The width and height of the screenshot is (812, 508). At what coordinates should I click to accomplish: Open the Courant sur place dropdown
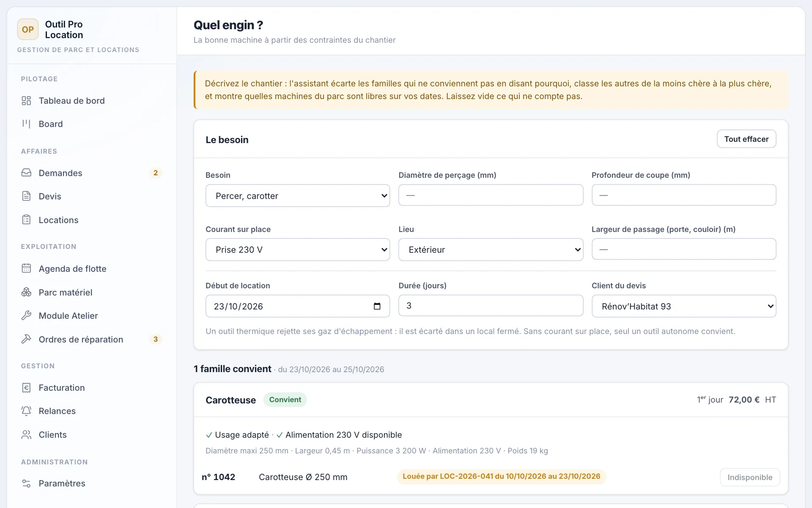[x=298, y=249]
